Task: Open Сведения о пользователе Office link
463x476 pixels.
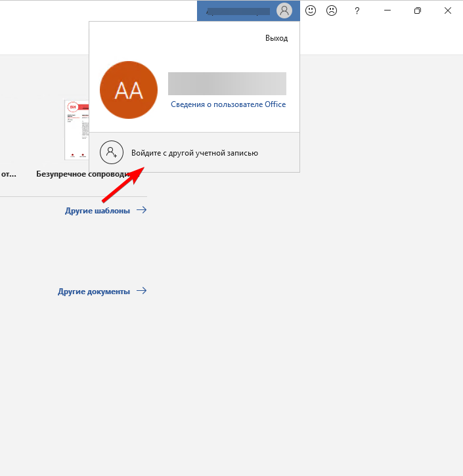Action: (228, 104)
